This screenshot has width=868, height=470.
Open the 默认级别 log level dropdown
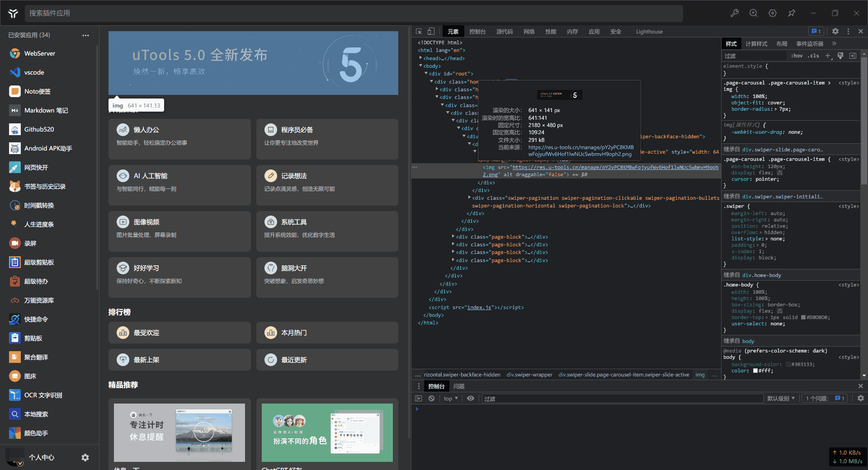781,398
